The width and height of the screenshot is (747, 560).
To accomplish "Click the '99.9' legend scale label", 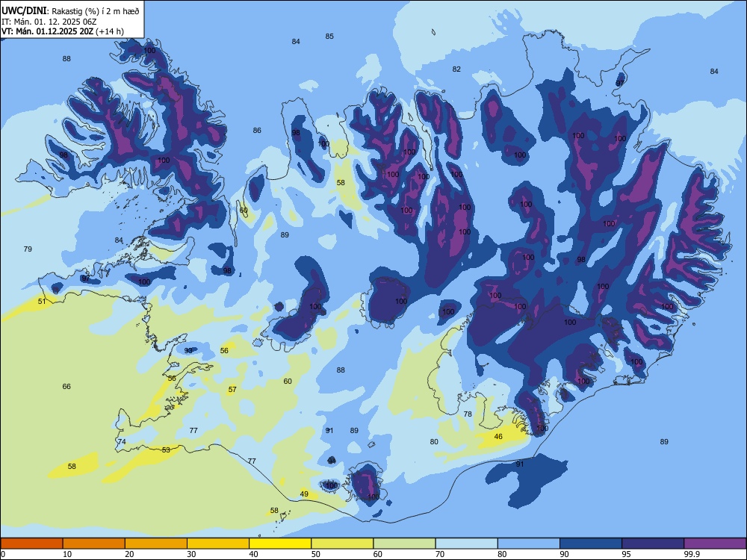I will pos(692,554).
